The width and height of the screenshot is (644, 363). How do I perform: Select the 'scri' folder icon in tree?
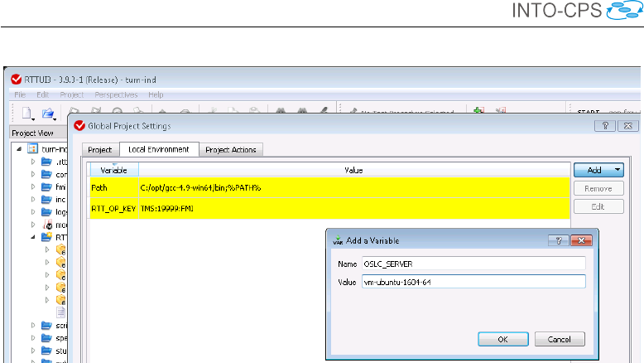pos(47,325)
